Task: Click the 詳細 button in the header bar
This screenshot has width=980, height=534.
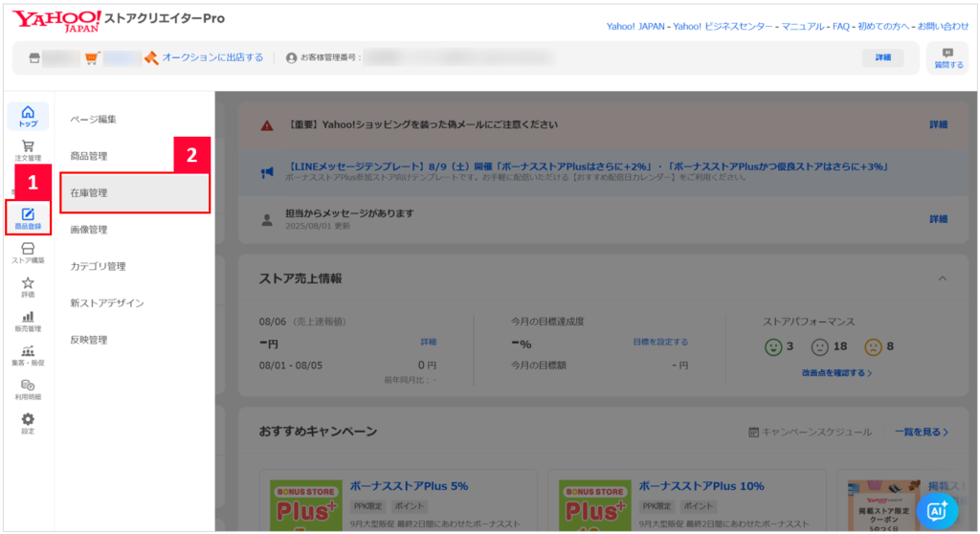Action: [882, 57]
